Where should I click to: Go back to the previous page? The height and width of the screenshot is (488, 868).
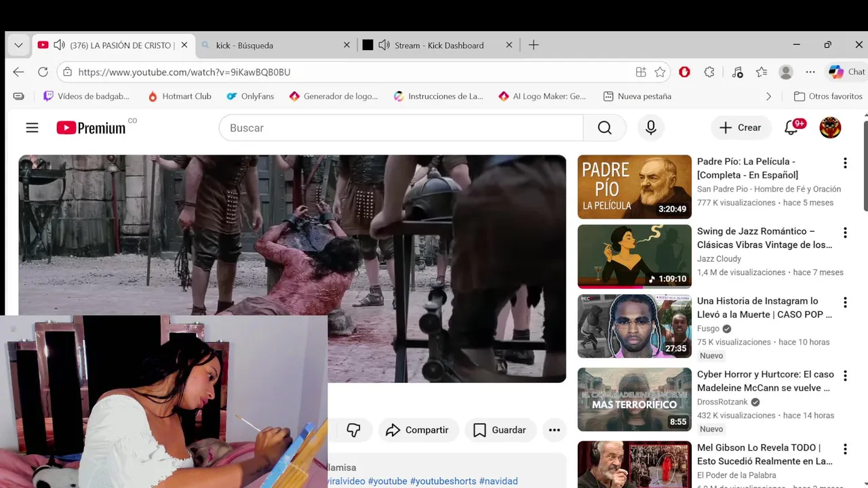[18, 72]
